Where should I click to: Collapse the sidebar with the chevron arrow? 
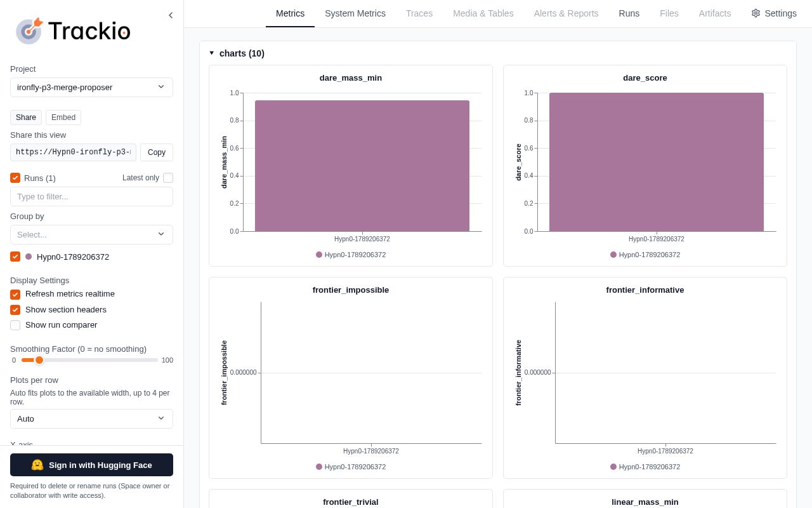click(171, 15)
